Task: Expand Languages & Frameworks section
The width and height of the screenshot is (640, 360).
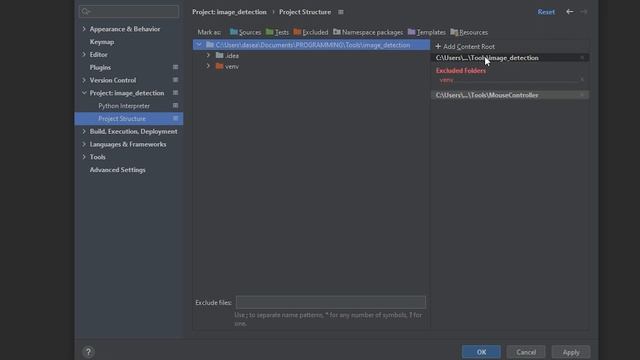Action: [84, 144]
